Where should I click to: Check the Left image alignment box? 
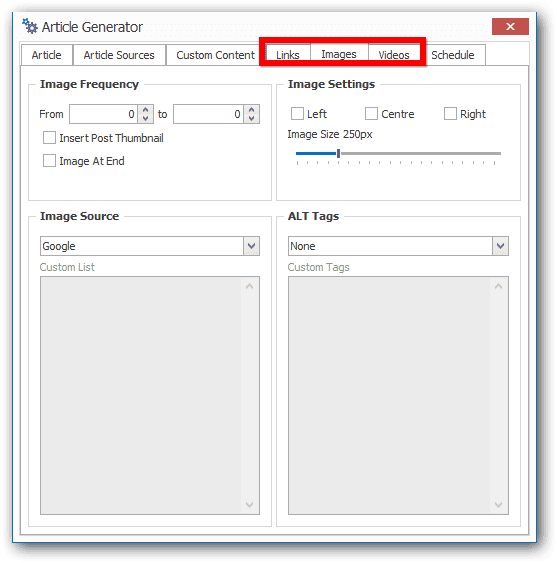297,113
